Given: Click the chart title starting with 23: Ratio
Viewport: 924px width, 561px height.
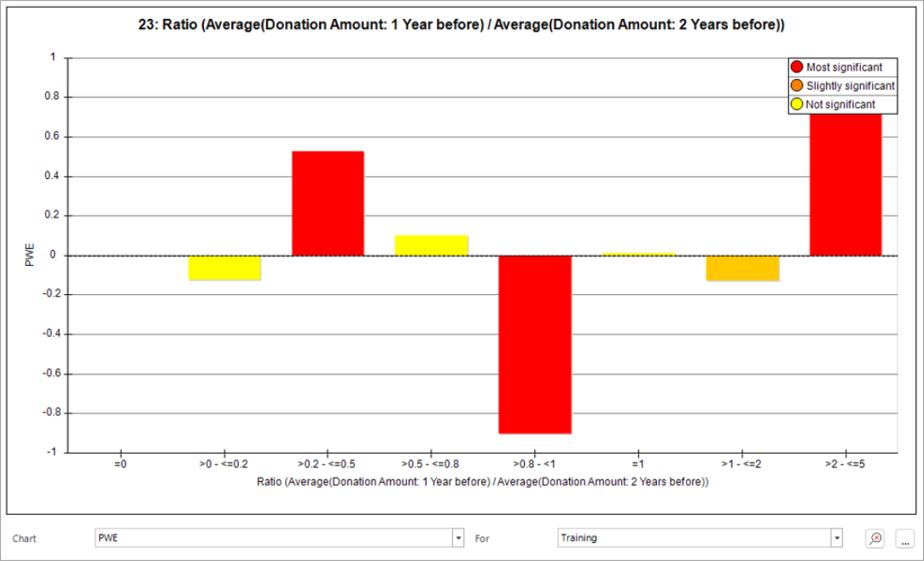Looking at the screenshot, I should pos(461,26).
